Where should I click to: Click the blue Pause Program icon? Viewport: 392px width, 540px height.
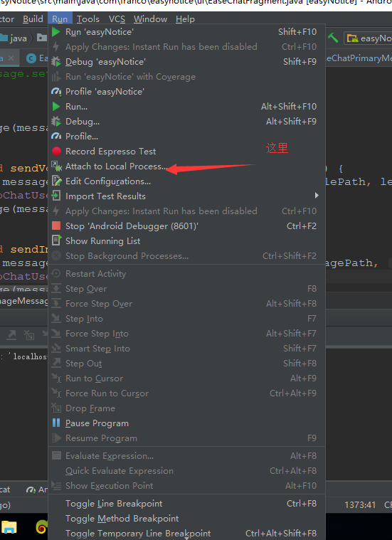point(55,423)
